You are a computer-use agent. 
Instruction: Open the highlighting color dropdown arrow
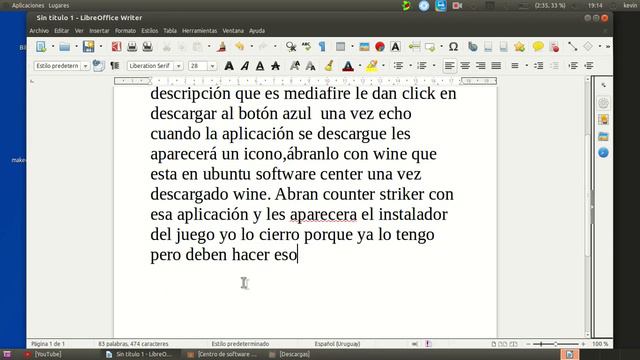[x=383, y=66]
